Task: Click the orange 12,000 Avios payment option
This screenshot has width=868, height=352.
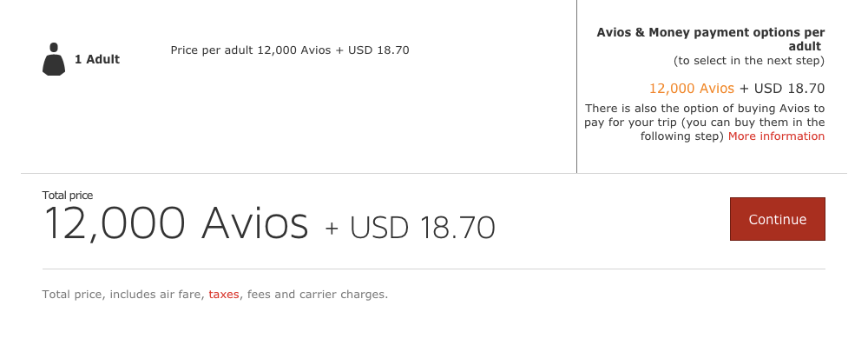Action: click(x=692, y=88)
